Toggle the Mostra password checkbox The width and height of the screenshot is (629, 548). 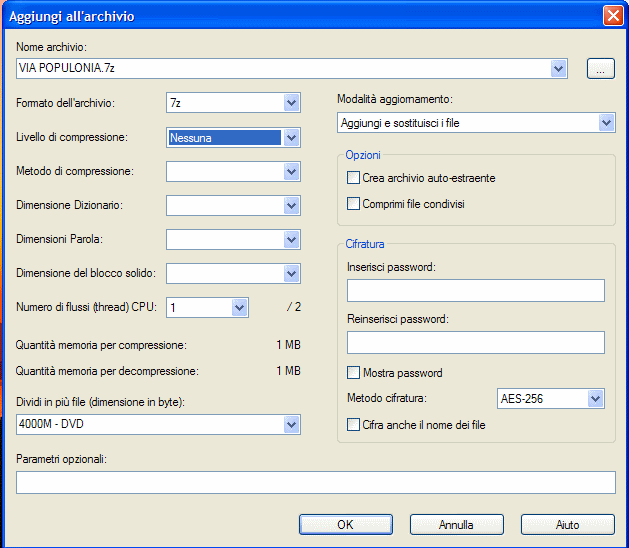click(353, 373)
